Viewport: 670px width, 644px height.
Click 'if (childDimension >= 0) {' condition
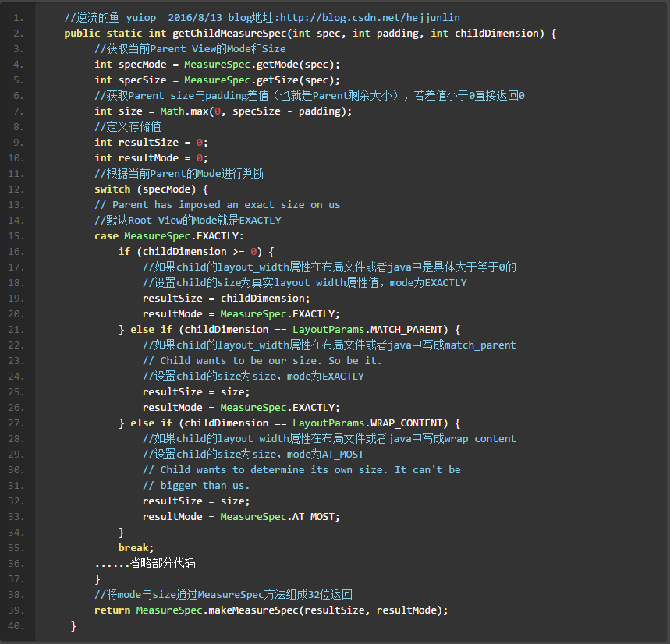coord(196,252)
